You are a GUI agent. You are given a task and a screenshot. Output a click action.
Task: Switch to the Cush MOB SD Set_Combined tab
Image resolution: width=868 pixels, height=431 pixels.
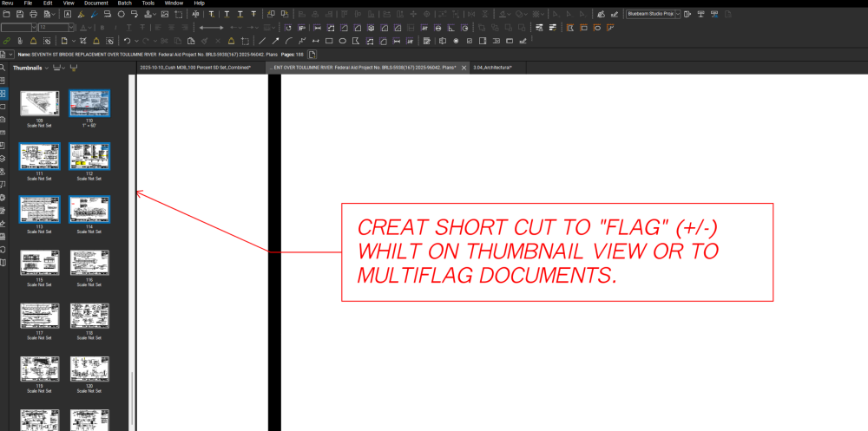point(195,68)
